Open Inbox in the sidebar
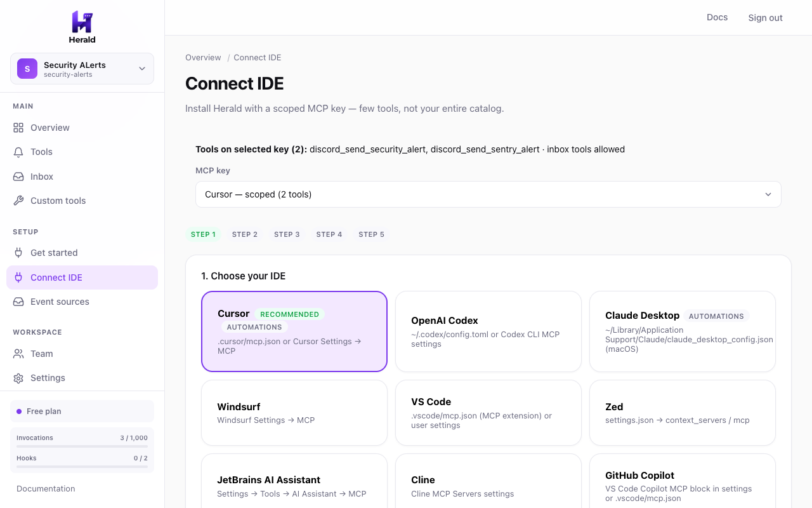Image resolution: width=812 pixels, height=508 pixels. coord(82,177)
